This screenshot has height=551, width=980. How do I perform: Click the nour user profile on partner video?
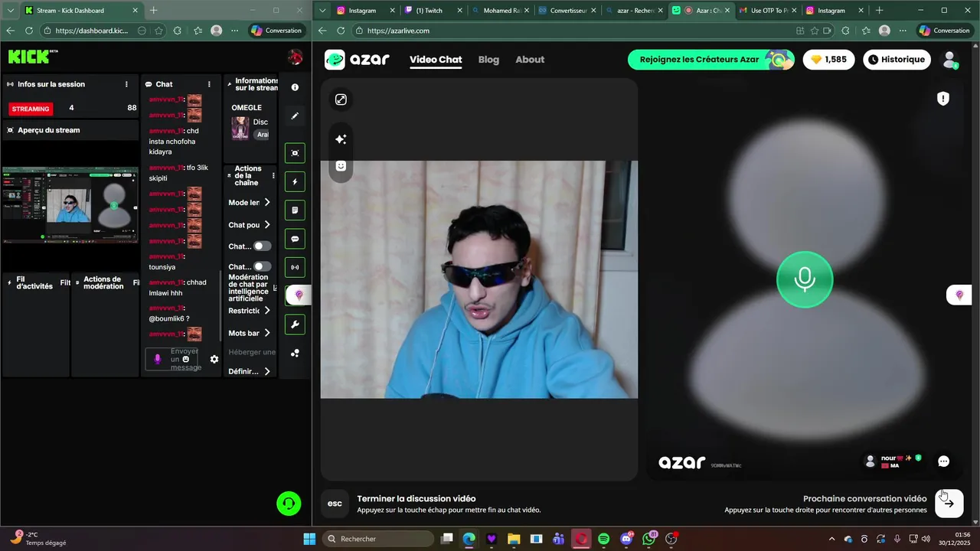click(x=893, y=461)
